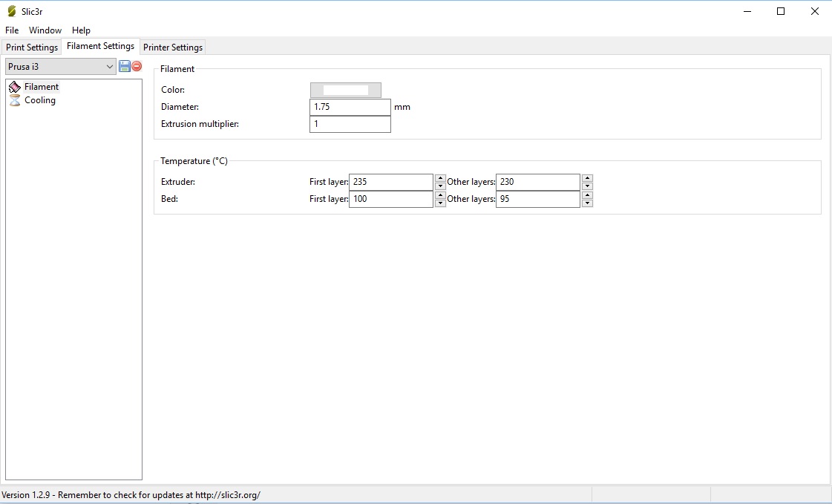The image size is (832, 504).
Task: Open the File menu
Action: (12, 30)
